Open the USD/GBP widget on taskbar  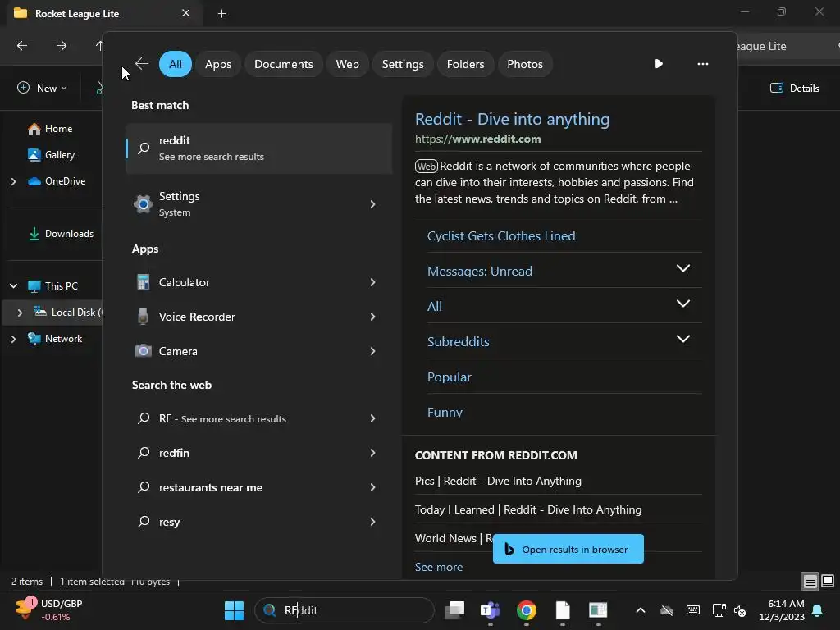click(49, 610)
